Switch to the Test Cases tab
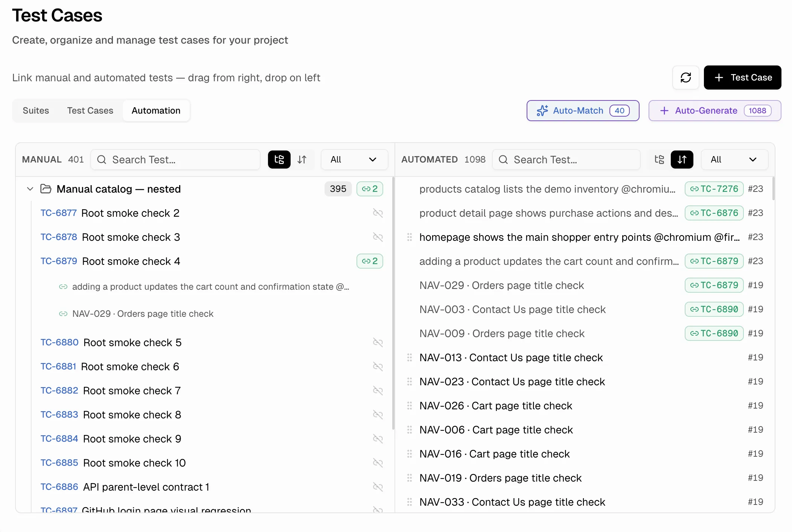 click(90, 110)
